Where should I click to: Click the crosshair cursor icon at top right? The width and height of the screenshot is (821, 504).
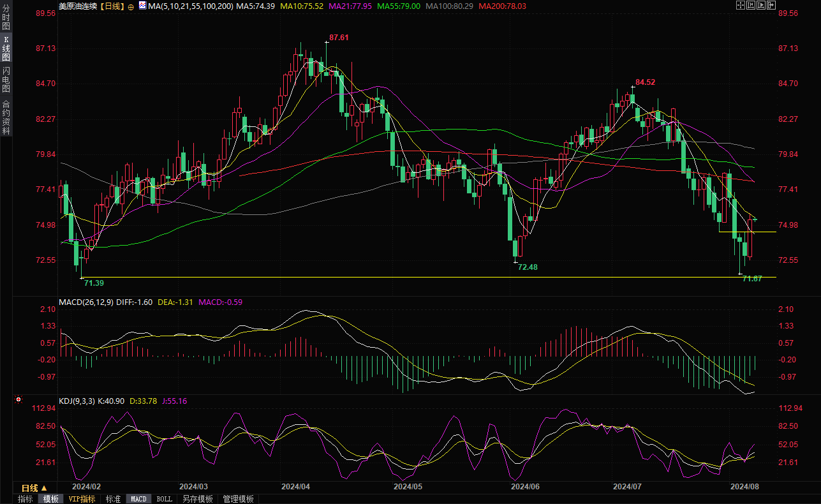pos(740,5)
